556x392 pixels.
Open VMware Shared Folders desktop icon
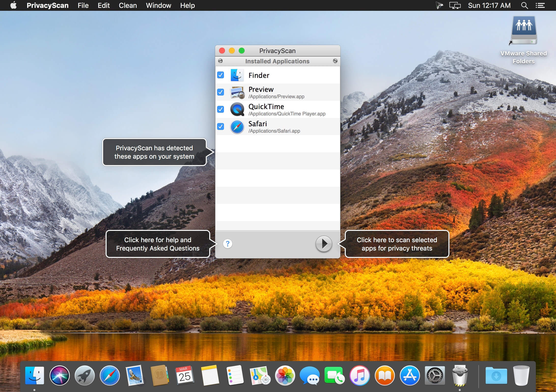tap(524, 39)
